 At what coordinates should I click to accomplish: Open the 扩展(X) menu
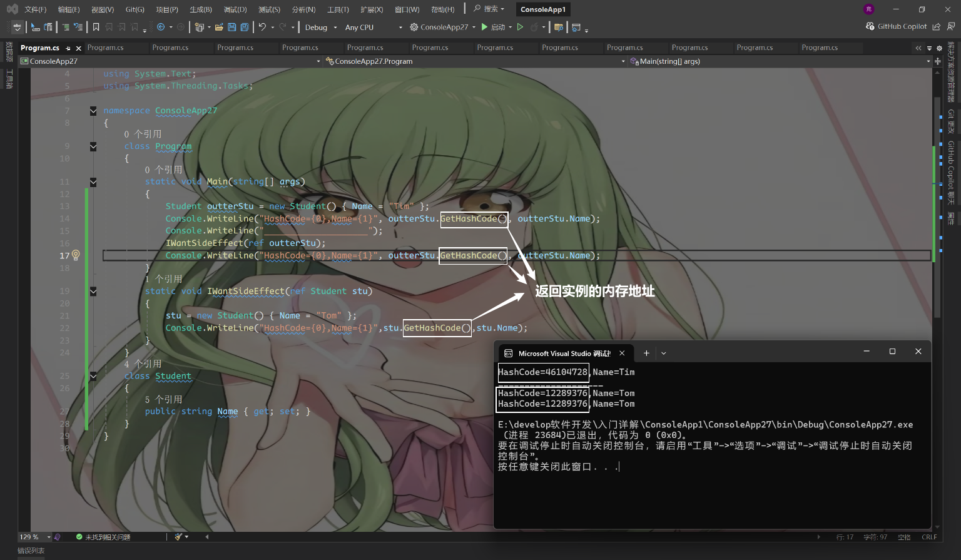(372, 9)
